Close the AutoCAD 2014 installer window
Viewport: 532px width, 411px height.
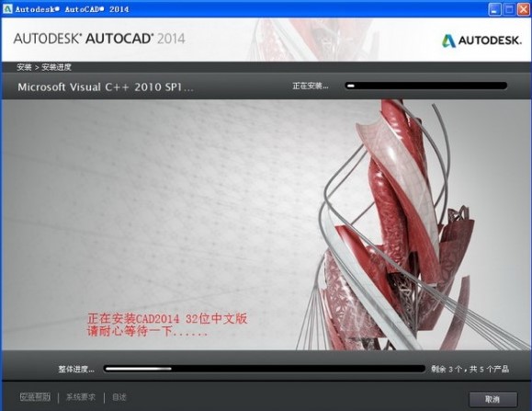(523, 9)
